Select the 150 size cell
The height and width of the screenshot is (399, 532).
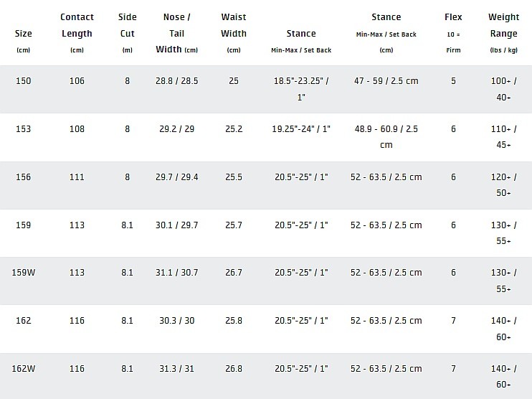click(23, 81)
